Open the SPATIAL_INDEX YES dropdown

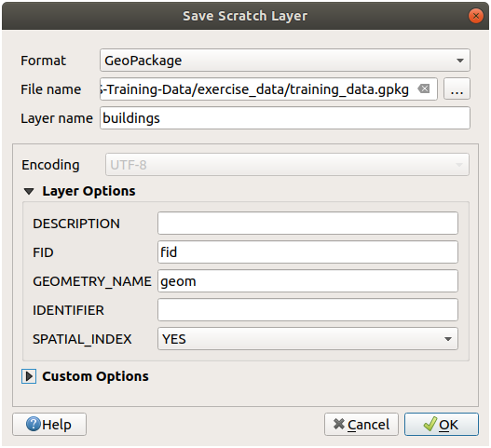click(307, 339)
